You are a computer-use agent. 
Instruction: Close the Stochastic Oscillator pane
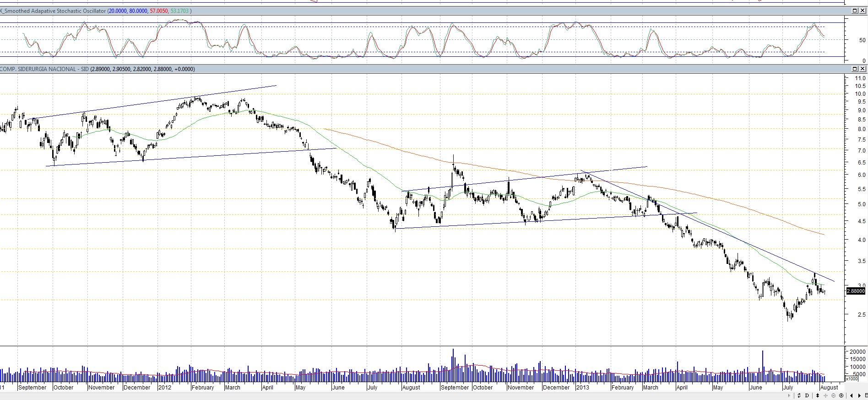click(x=863, y=11)
